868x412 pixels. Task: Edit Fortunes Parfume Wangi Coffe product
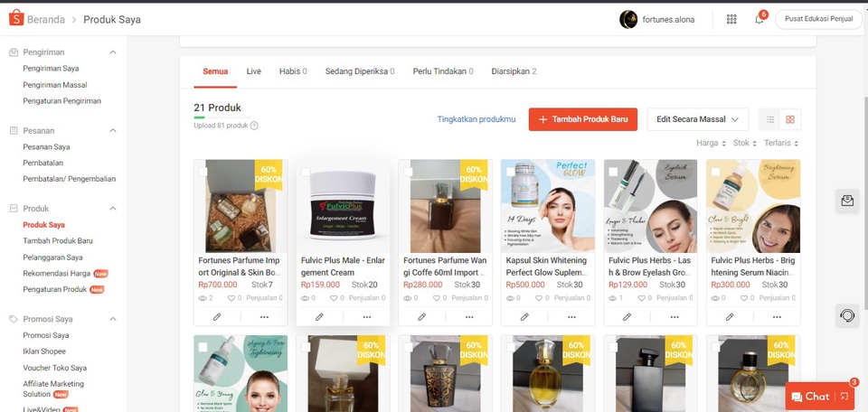pyautogui.click(x=422, y=317)
